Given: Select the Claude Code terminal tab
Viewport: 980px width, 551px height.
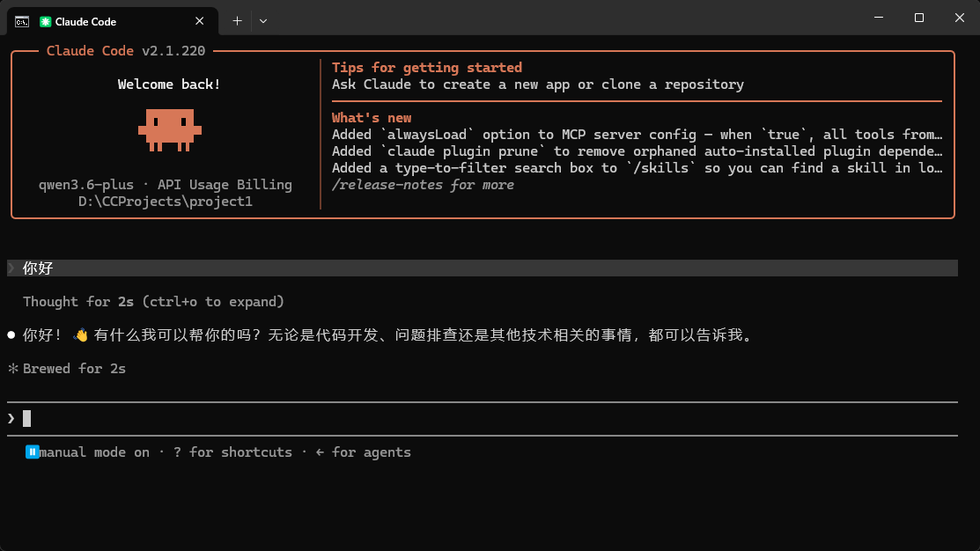Looking at the screenshot, I should [113, 21].
